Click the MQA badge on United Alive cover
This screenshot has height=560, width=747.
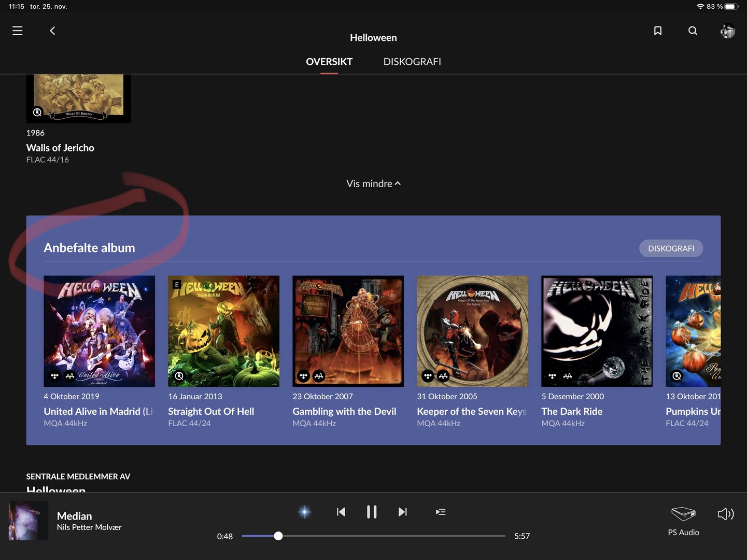[x=70, y=376]
